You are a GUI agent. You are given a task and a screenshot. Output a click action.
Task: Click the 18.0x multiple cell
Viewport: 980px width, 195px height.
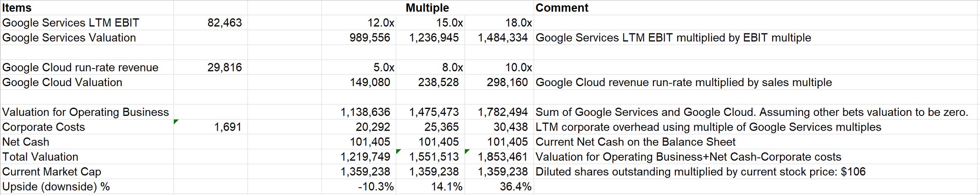tap(499, 22)
